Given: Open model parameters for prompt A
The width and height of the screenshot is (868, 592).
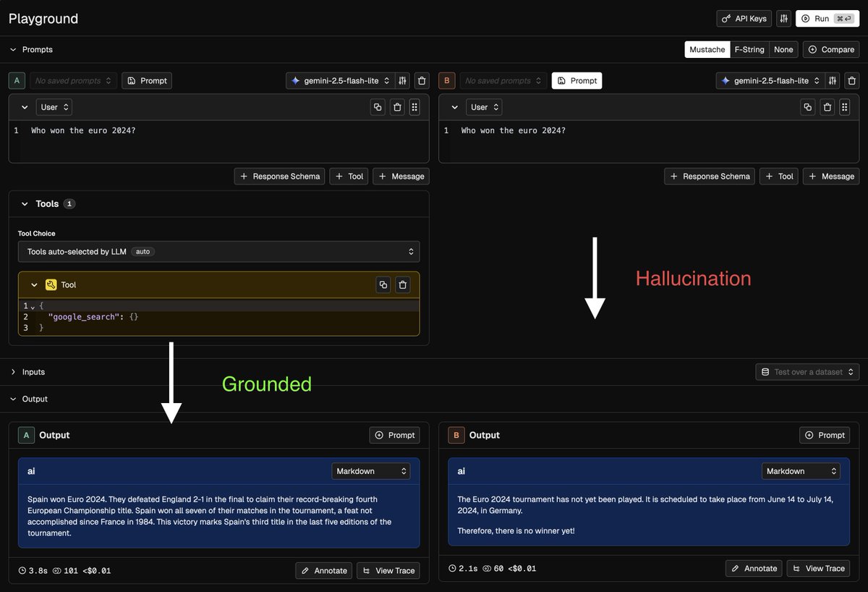Looking at the screenshot, I should point(403,80).
